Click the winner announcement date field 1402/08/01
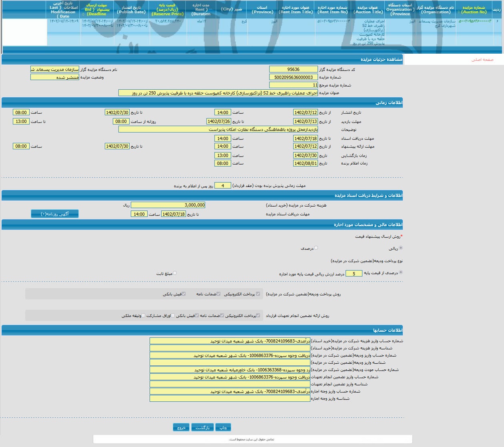The width and height of the screenshot is (504, 447). click(305, 163)
